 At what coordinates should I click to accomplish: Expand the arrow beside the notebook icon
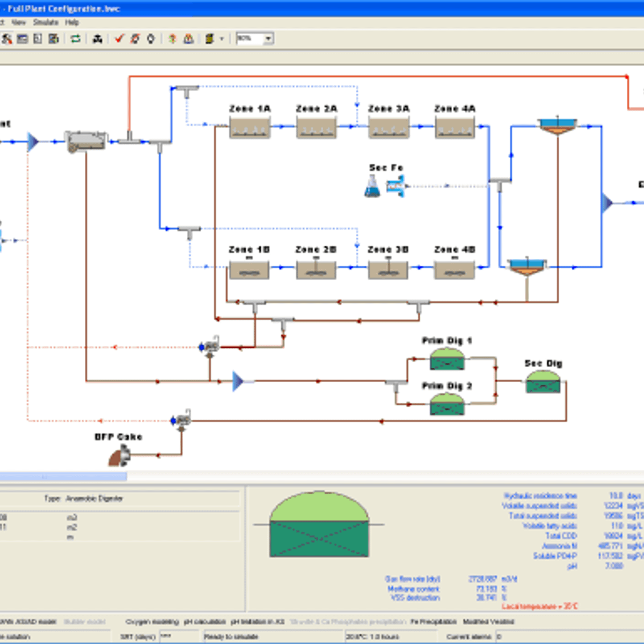(x=221, y=39)
